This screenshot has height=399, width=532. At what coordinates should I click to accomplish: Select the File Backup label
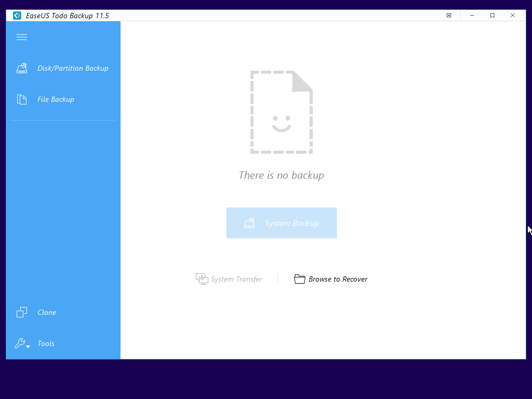coord(56,99)
